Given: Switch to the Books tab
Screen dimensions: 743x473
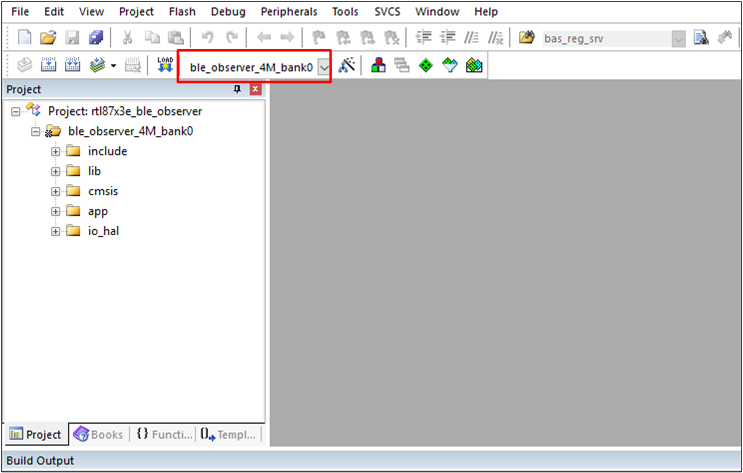Looking at the screenshot, I should tap(98, 434).
